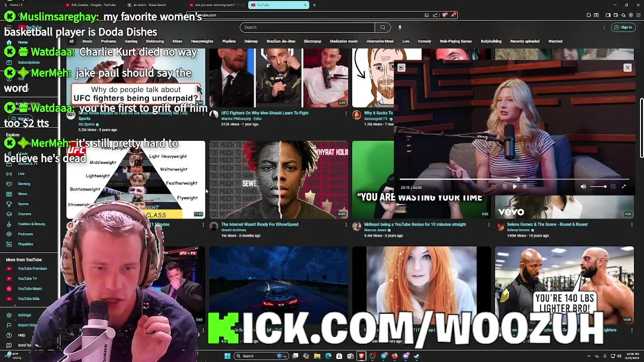Expand the mini player to fullscreen
The image size is (644, 362).
tap(624, 187)
